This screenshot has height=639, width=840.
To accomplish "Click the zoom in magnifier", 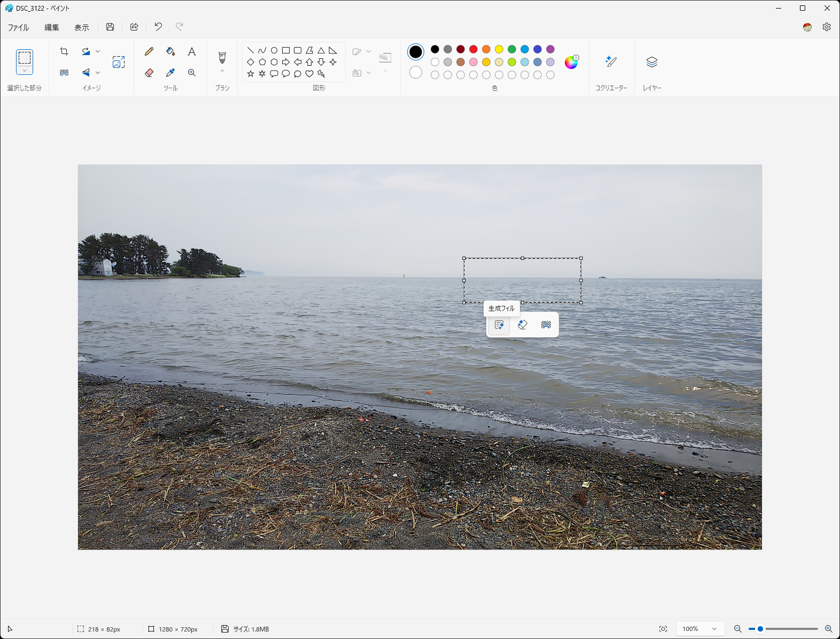I will click(829, 629).
